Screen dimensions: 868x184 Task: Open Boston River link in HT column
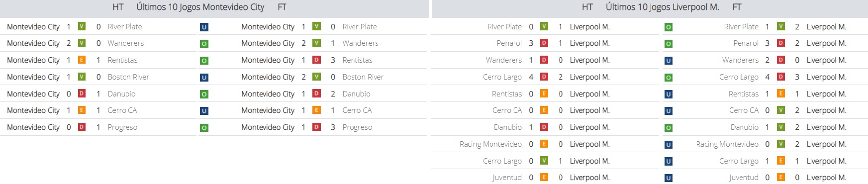(128, 77)
